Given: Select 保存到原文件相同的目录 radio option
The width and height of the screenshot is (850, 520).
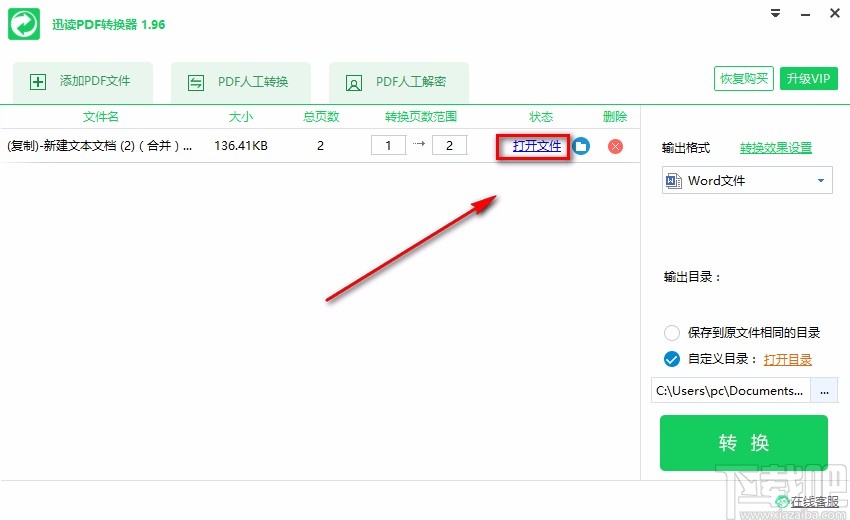Looking at the screenshot, I should click(672, 332).
